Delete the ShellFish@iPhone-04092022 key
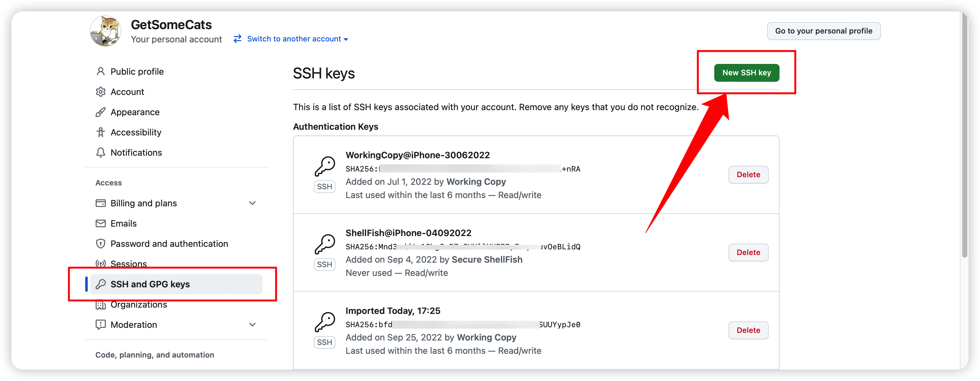 click(x=748, y=253)
